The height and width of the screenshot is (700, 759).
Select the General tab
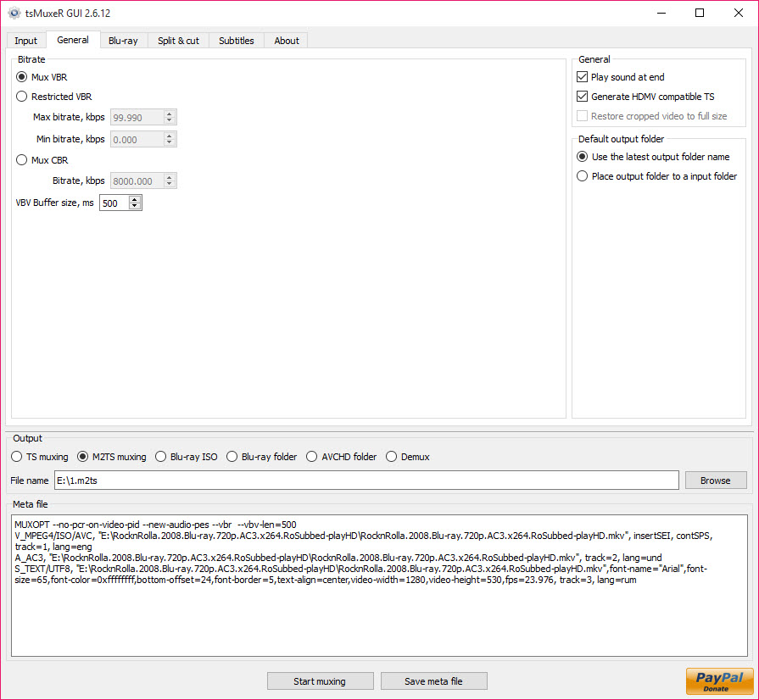pos(73,40)
